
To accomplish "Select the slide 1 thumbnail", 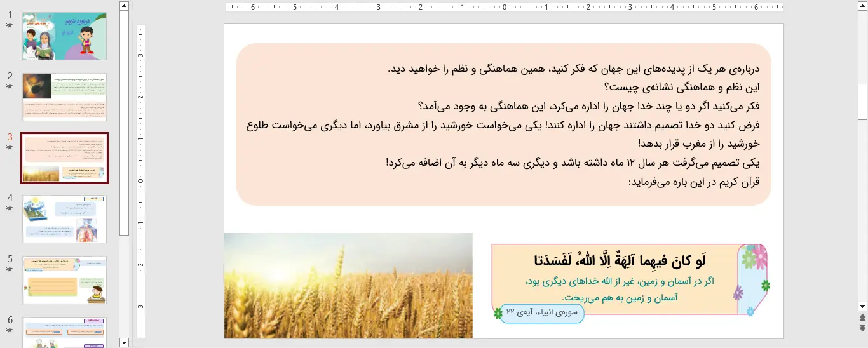I will pos(64,36).
